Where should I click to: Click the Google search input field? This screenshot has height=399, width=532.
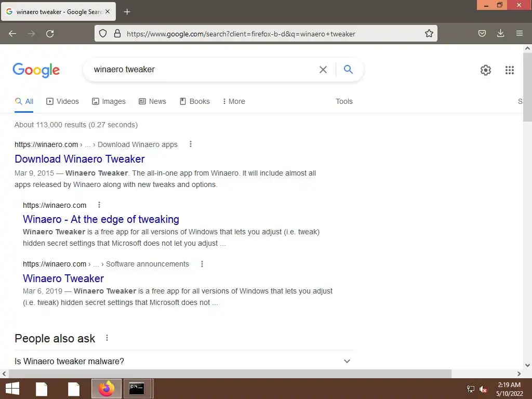pos(204,69)
